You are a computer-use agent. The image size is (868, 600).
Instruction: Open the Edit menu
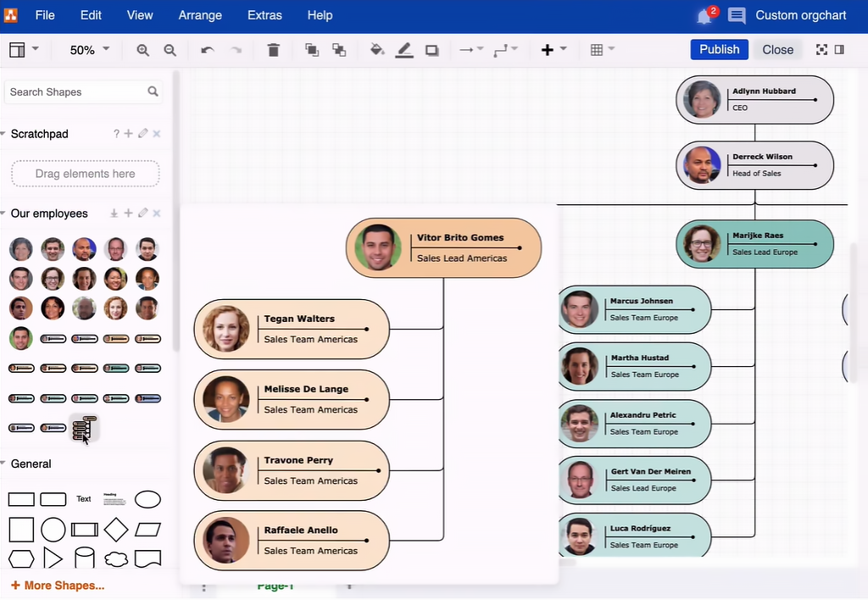click(91, 15)
